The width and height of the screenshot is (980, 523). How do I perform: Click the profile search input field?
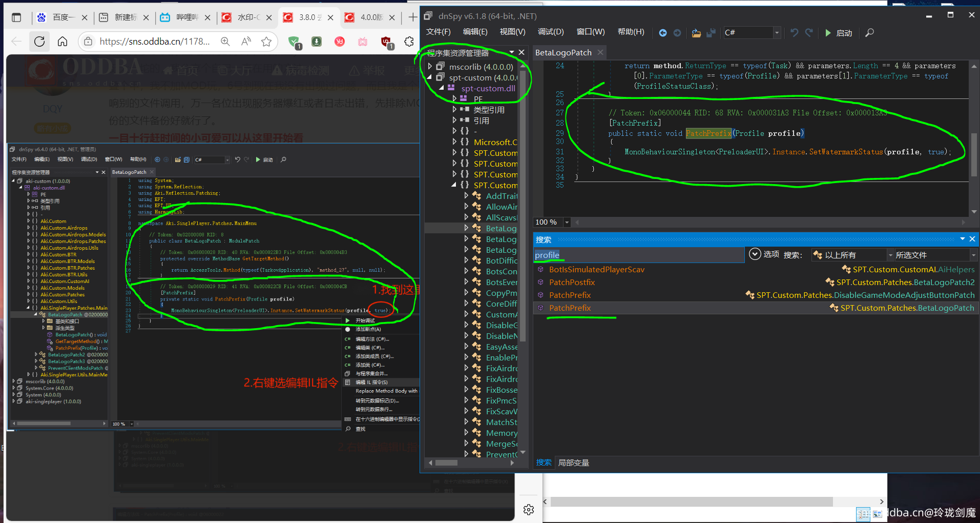638,255
